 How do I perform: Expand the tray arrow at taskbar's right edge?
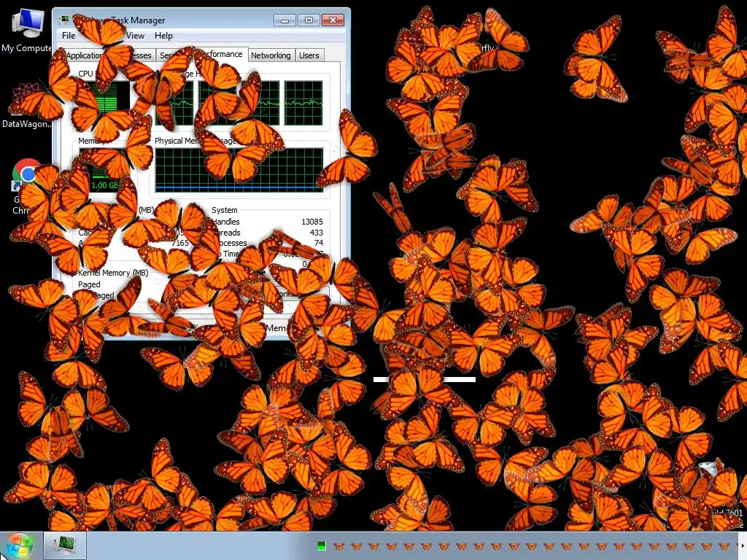(x=742, y=545)
